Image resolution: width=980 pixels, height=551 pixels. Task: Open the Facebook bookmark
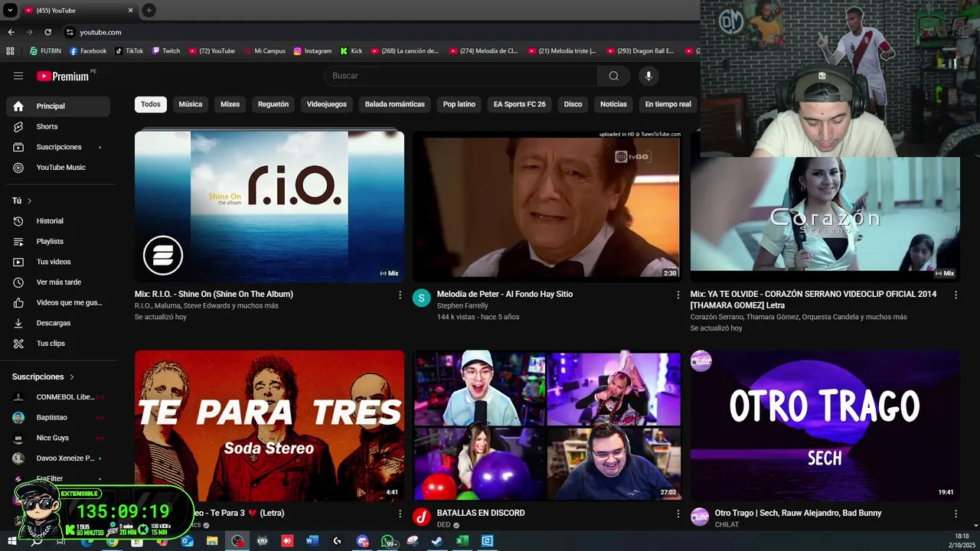pos(88,51)
